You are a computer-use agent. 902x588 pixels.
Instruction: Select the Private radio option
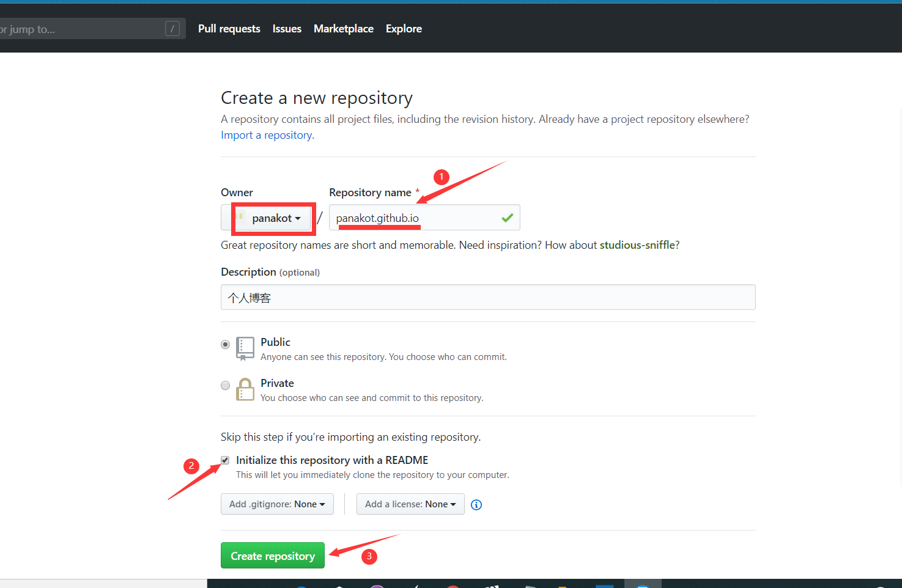(226, 386)
